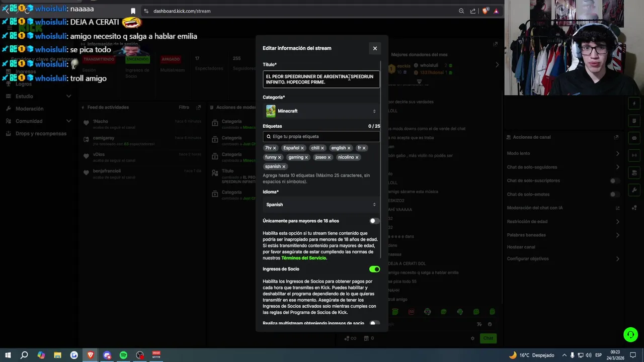This screenshot has height=362, width=644.
Task: Disable the Ingresos de Socio switch
Action: point(374,269)
